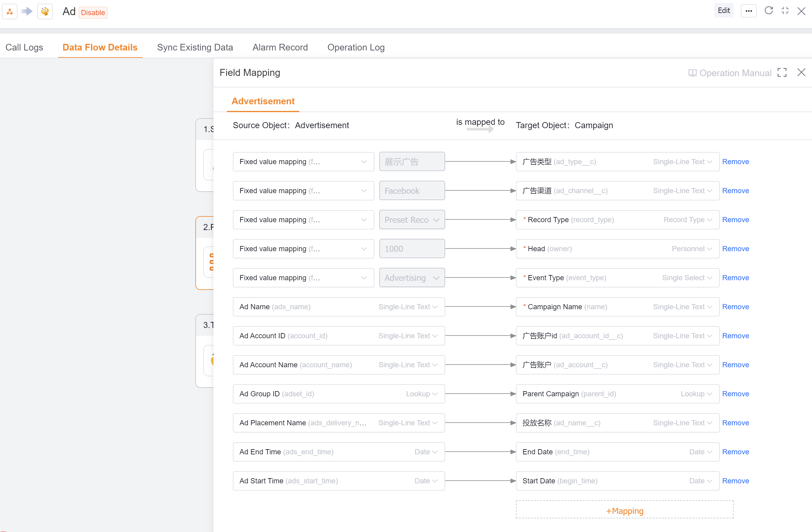The height and width of the screenshot is (532, 812).
Task: Click the bee target app icon in header
Action: point(45,11)
